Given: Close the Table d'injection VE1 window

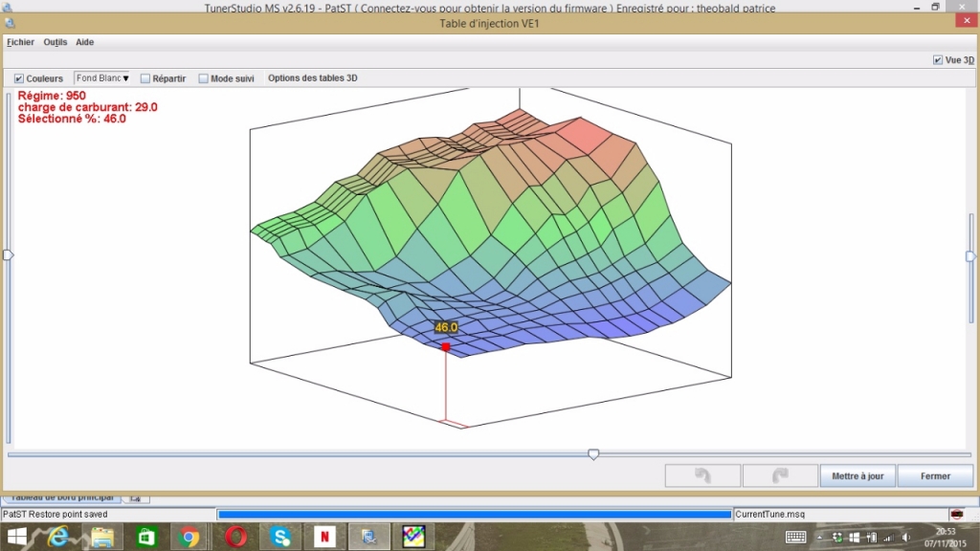Looking at the screenshot, I should (967, 21).
